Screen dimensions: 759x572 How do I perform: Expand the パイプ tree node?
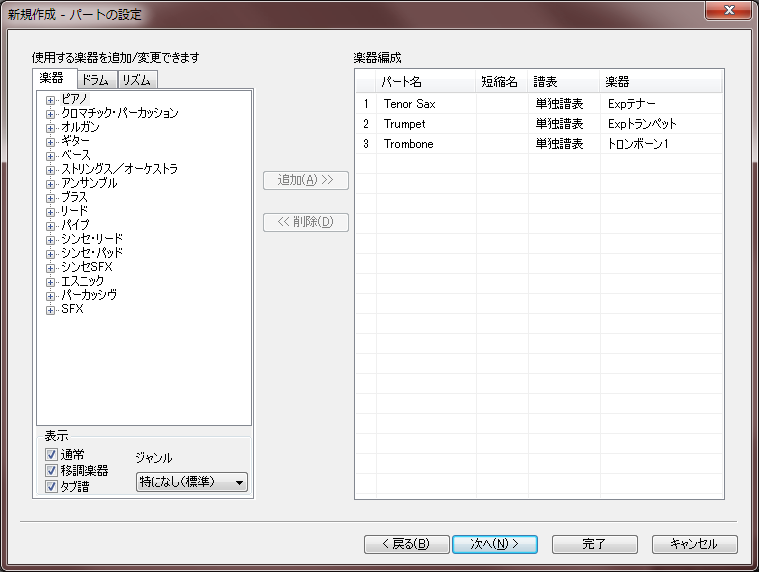coord(50,226)
